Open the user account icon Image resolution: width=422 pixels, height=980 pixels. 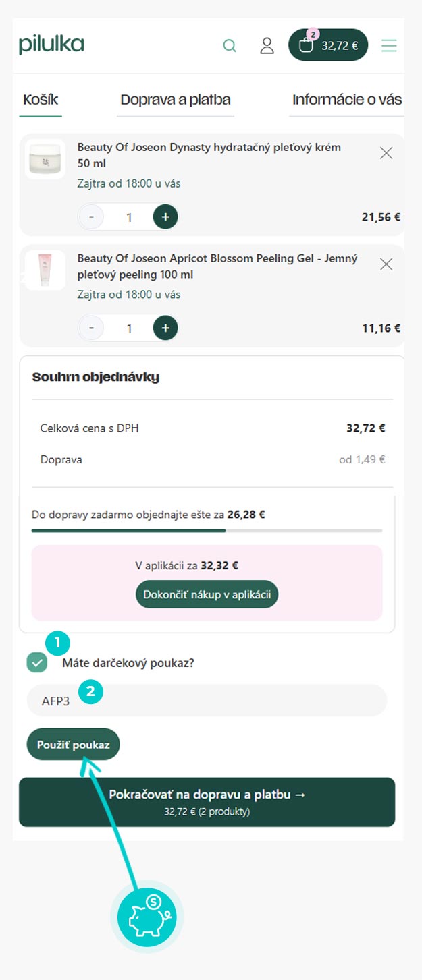[x=267, y=46]
